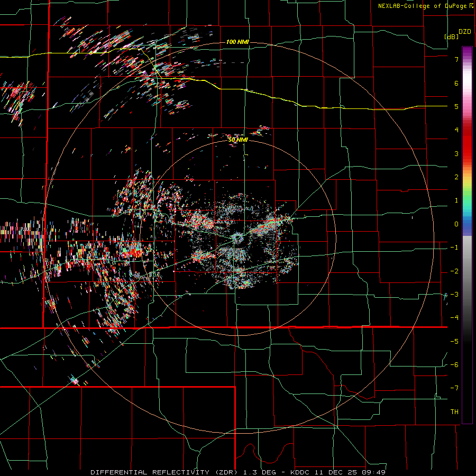Click the DZD legend title

click(465, 32)
